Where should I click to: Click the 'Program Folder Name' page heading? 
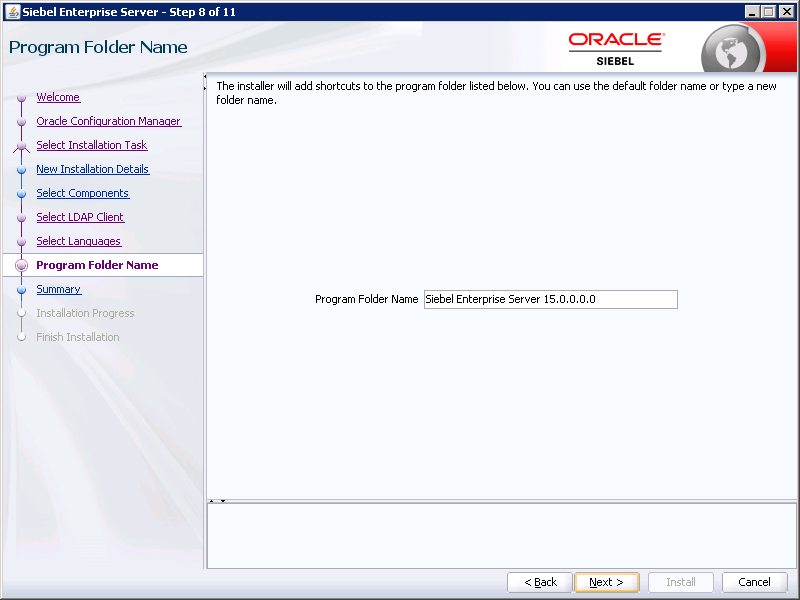click(x=98, y=47)
